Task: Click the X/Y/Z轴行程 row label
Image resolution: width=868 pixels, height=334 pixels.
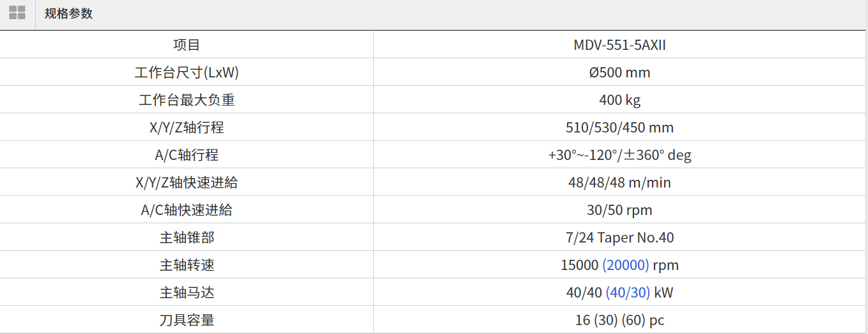Action: point(187,127)
